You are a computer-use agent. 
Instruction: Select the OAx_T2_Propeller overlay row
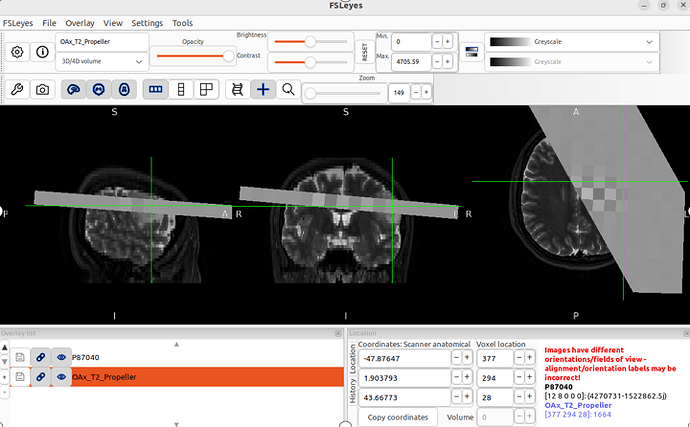coord(207,377)
